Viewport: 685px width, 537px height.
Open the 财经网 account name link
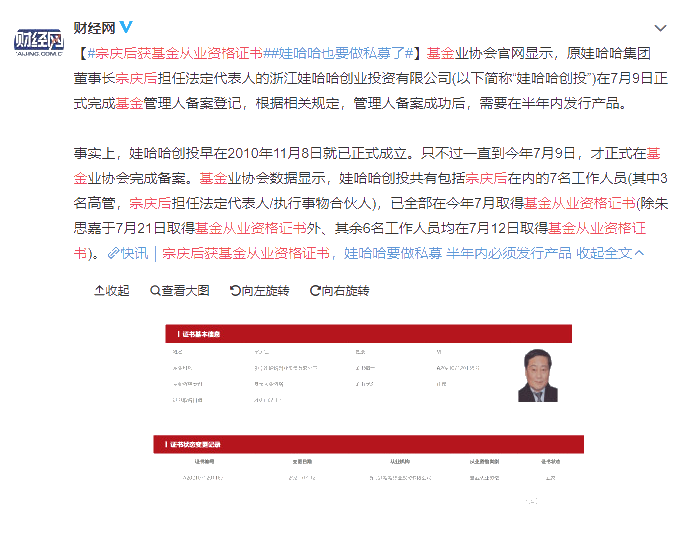(x=94, y=28)
